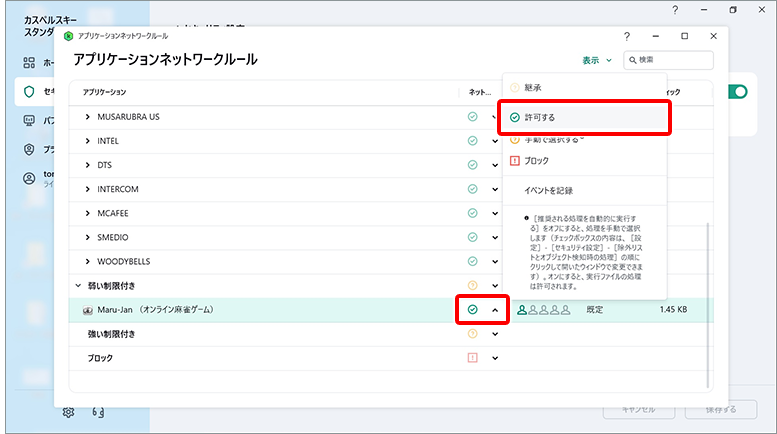Click allow status icon in INTERCOM row
This screenshot has width=777, height=434.
coord(473,189)
